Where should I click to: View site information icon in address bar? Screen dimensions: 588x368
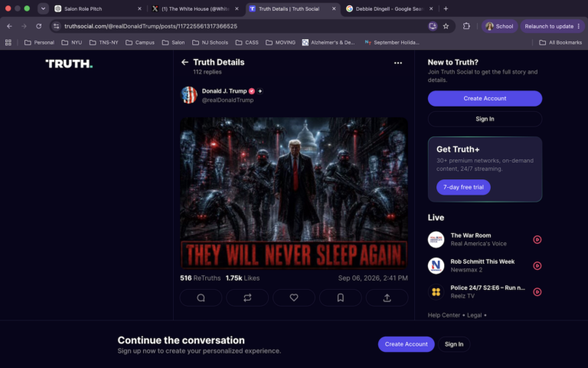(56, 26)
